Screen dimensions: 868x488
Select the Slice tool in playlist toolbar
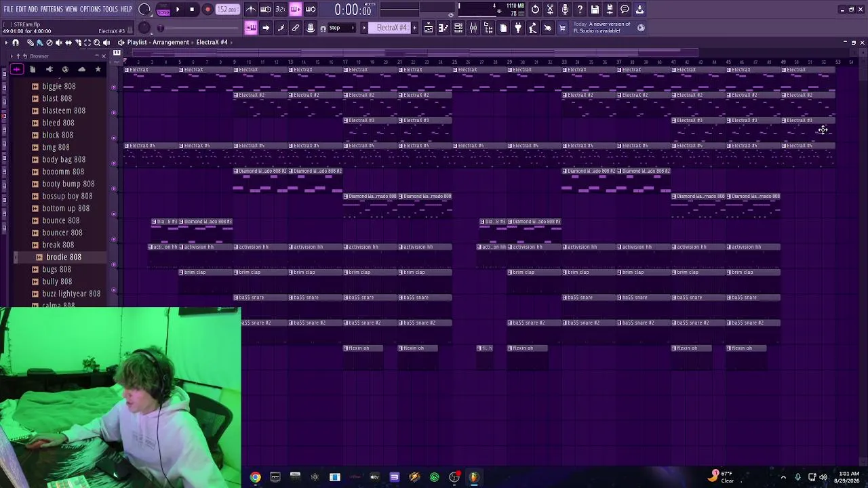coord(77,43)
